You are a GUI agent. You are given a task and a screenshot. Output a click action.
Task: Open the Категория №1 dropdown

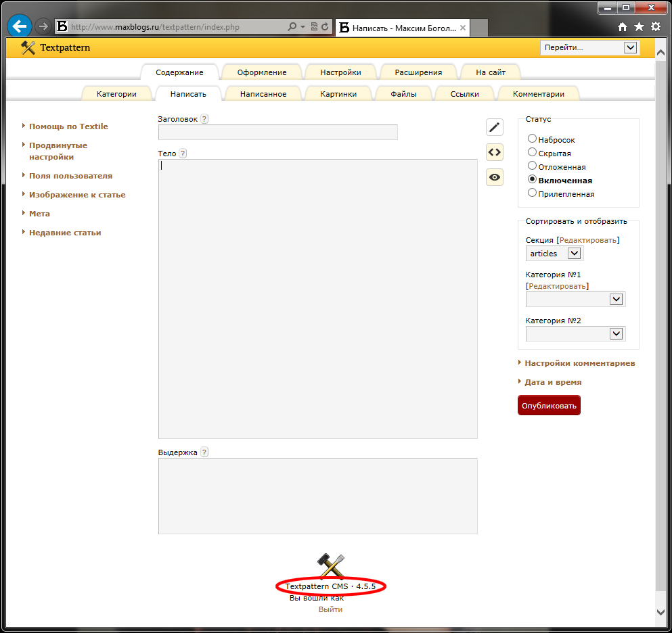(575, 300)
